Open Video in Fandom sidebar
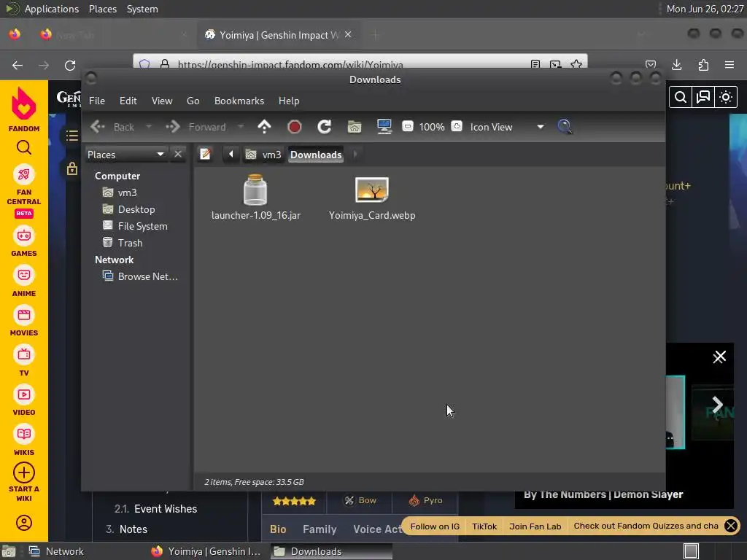 coord(24,401)
